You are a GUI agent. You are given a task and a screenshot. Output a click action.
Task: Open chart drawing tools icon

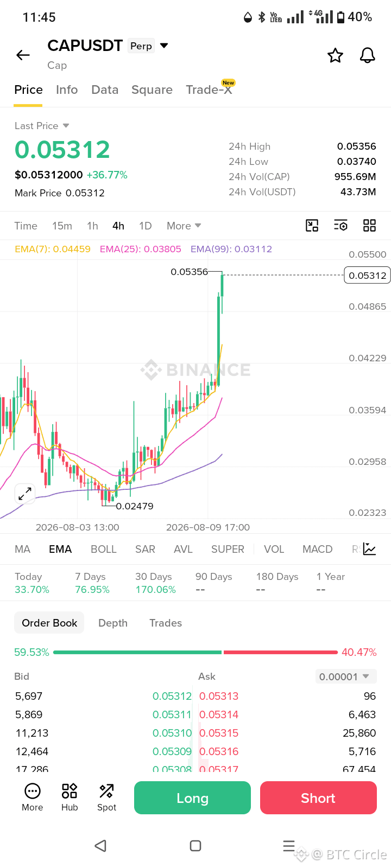(x=312, y=226)
